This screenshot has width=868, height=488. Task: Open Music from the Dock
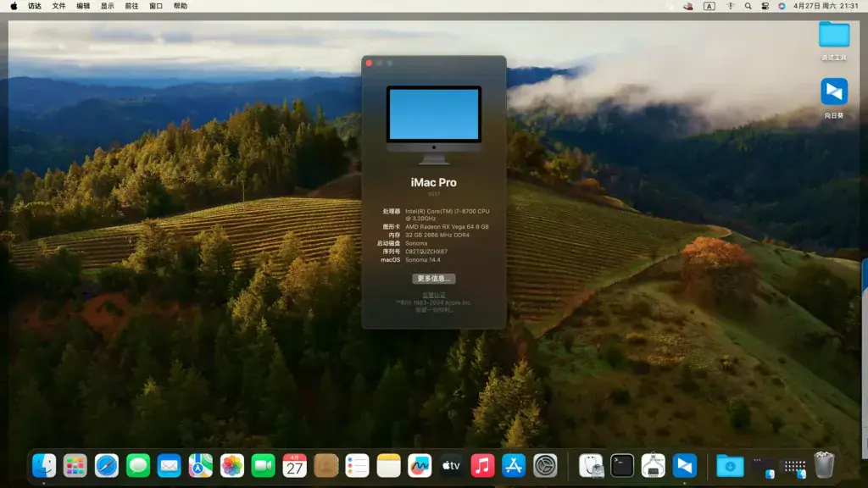point(482,466)
